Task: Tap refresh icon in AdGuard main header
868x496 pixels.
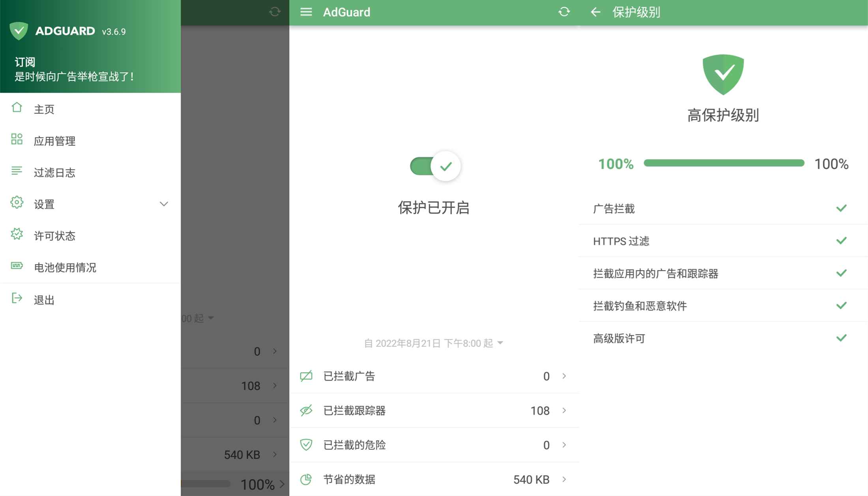Action: (x=564, y=12)
